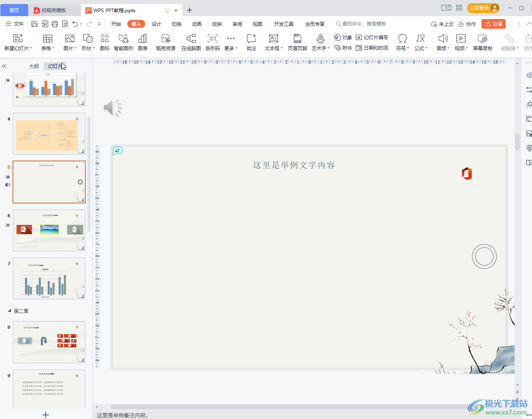Open the 首页 home tab
The width and height of the screenshot is (532, 419).
pyautogui.click(x=14, y=10)
